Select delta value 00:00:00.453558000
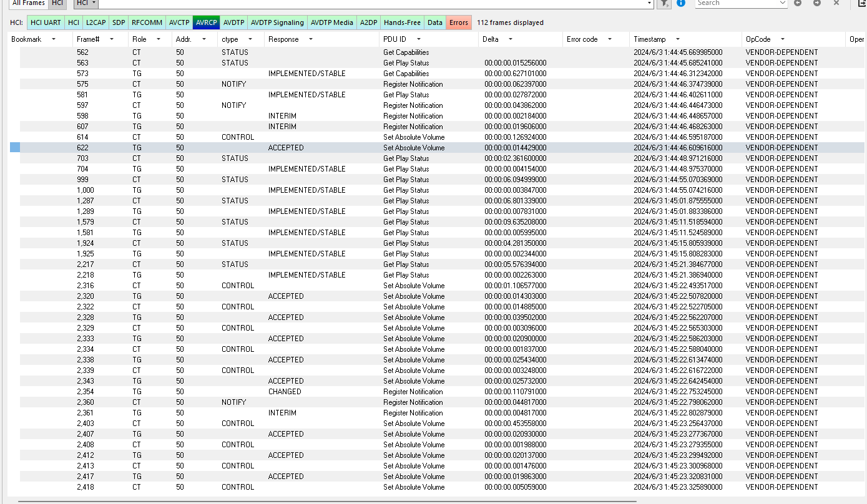 [x=515, y=424]
